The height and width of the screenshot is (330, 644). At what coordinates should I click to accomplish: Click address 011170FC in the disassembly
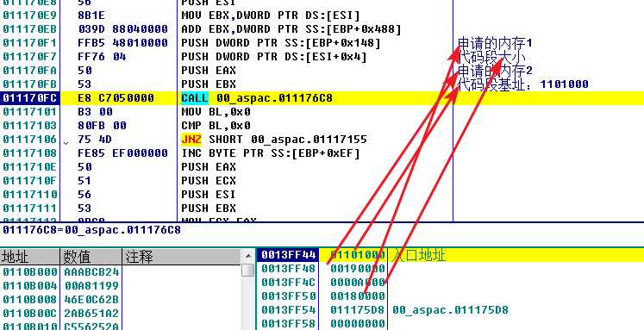(x=29, y=98)
